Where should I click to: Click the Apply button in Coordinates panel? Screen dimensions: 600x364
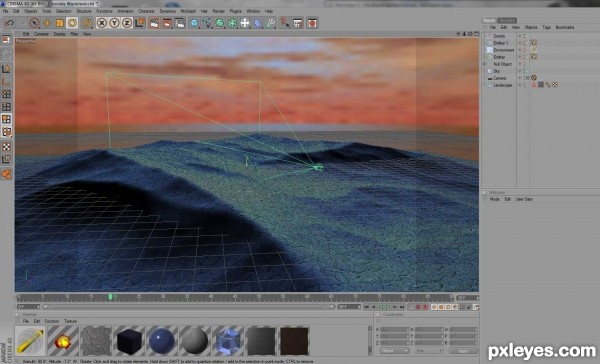click(463, 351)
